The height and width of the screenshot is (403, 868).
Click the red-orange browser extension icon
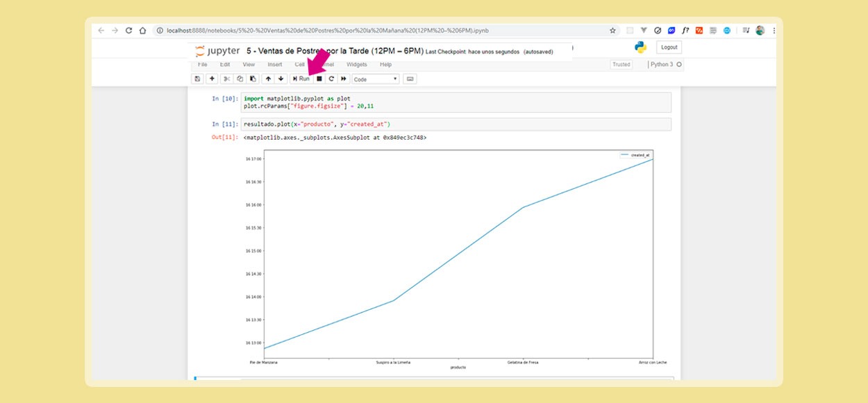tap(699, 31)
